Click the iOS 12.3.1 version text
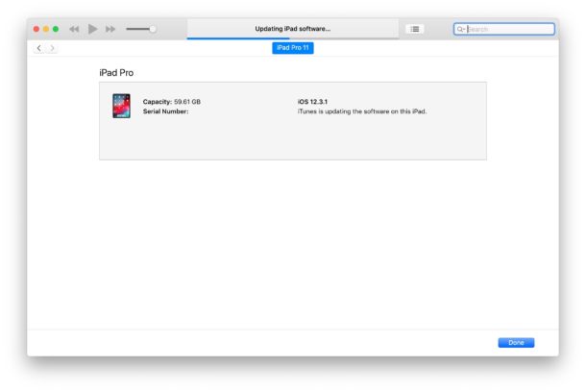 312,102
